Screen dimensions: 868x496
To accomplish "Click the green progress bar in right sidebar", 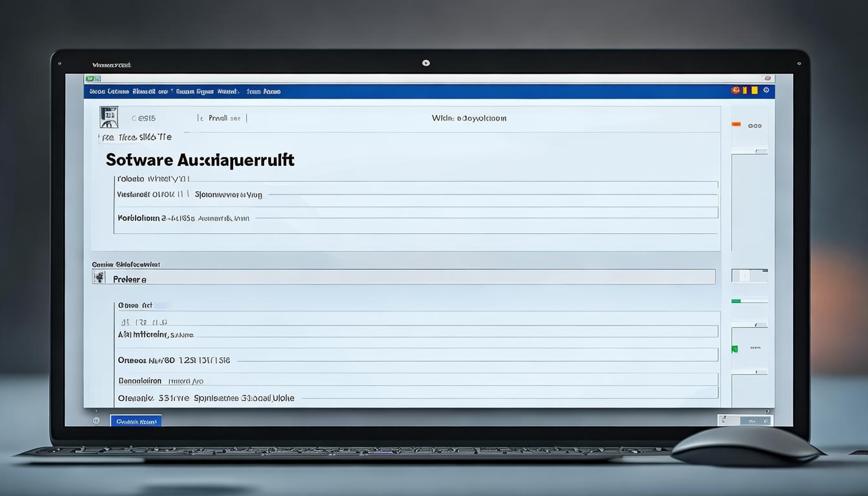I will tap(736, 301).
